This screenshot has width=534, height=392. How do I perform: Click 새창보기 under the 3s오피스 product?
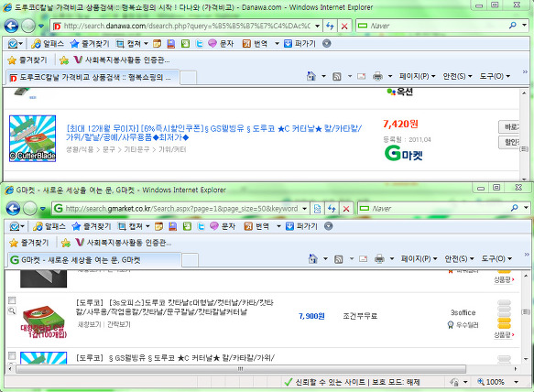click(89, 324)
